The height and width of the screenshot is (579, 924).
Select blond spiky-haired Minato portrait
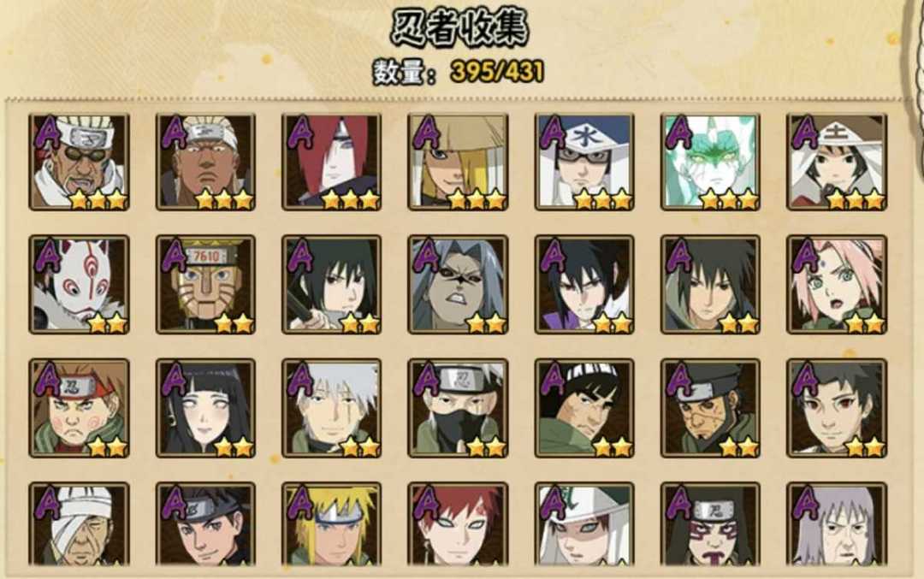pyautogui.click(x=332, y=524)
